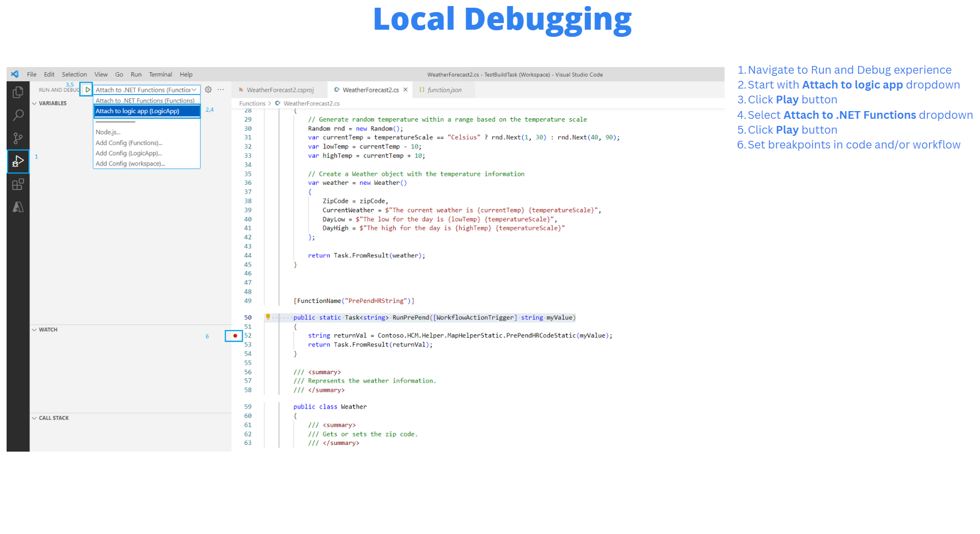The width and height of the screenshot is (980, 534).
Task: Close the WeatherForecast2.cs tab
Action: (x=406, y=90)
